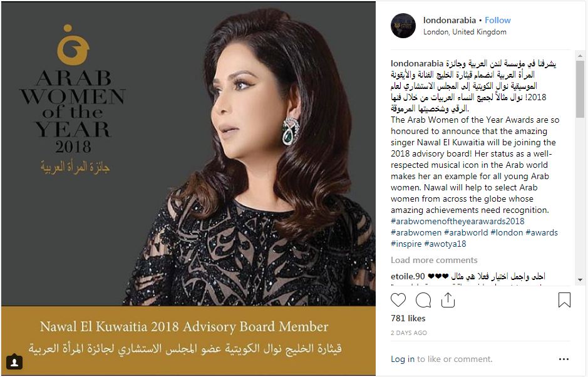The height and width of the screenshot is (377, 588).
Task: Click the heart like icon
Action: point(398,300)
